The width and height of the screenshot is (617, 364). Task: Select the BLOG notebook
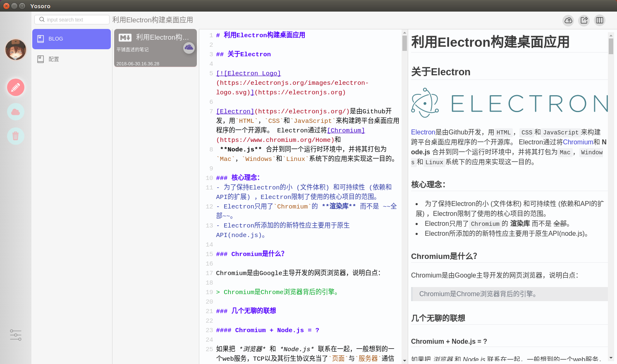coord(72,39)
